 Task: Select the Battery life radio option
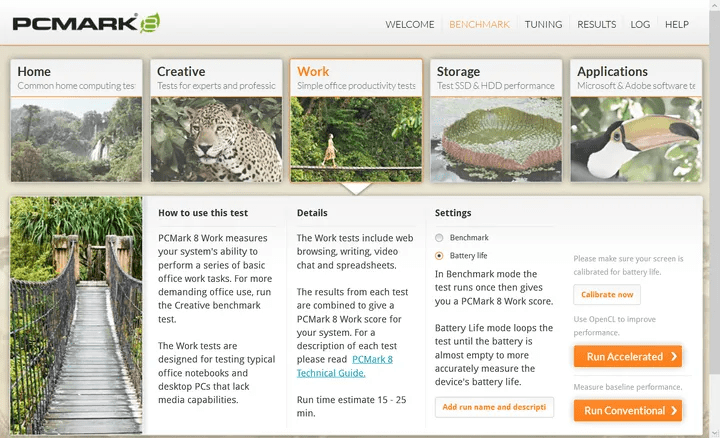439,256
